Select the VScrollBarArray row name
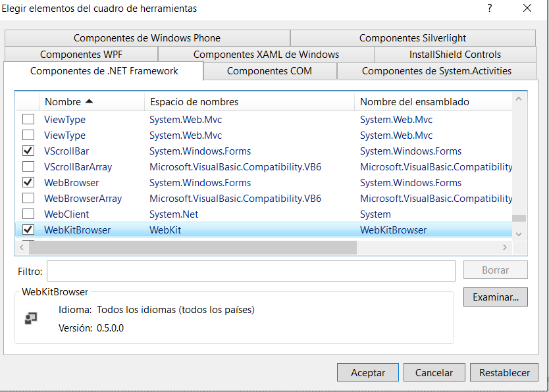The width and height of the screenshot is (549, 392). point(78,167)
